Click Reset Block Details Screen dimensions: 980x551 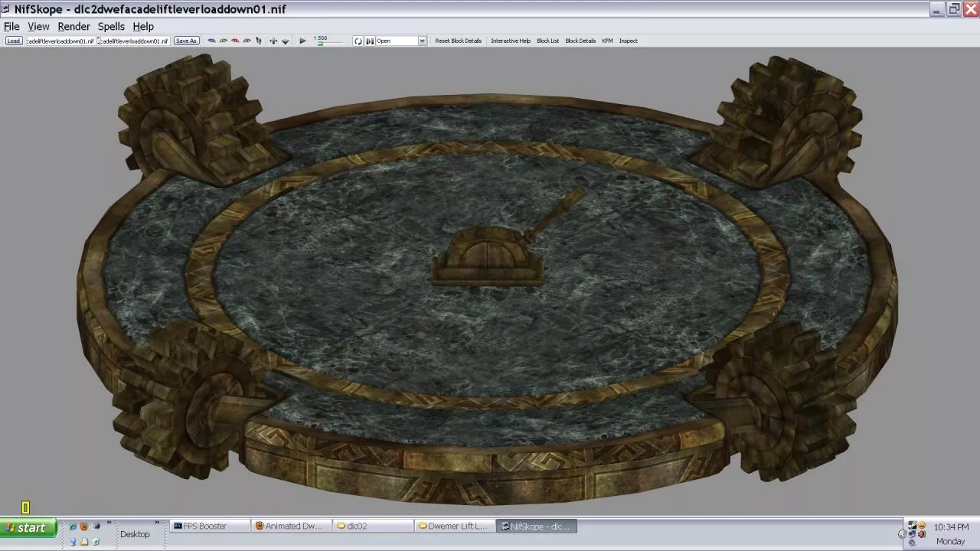pyautogui.click(x=459, y=41)
